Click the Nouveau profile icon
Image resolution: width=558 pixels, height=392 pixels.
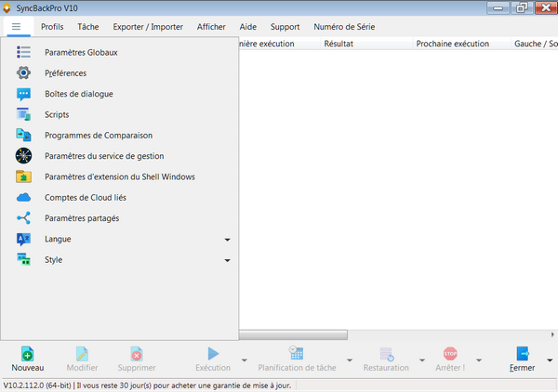coord(27,354)
